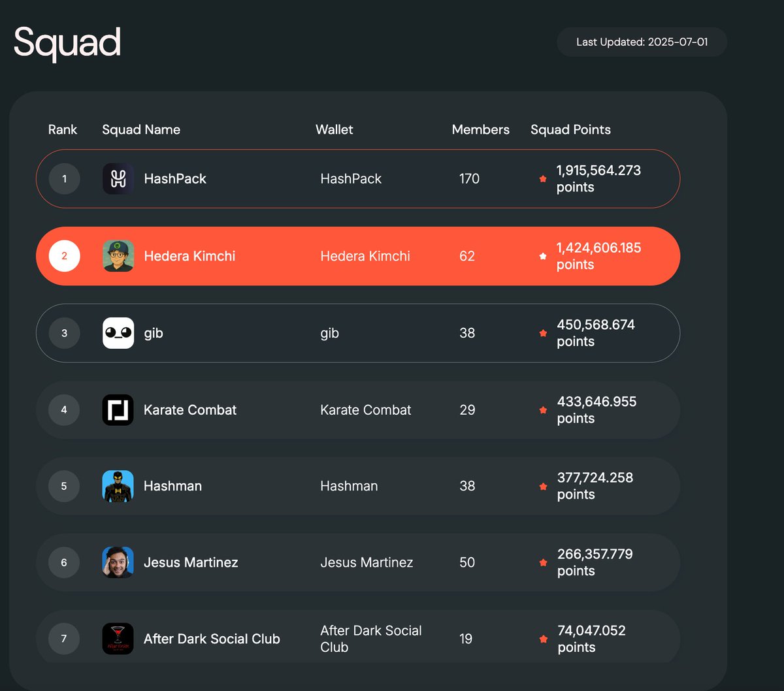This screenshot has height=691, width=784.
Task: Click gib's member count 38
Action: [467, 333]
